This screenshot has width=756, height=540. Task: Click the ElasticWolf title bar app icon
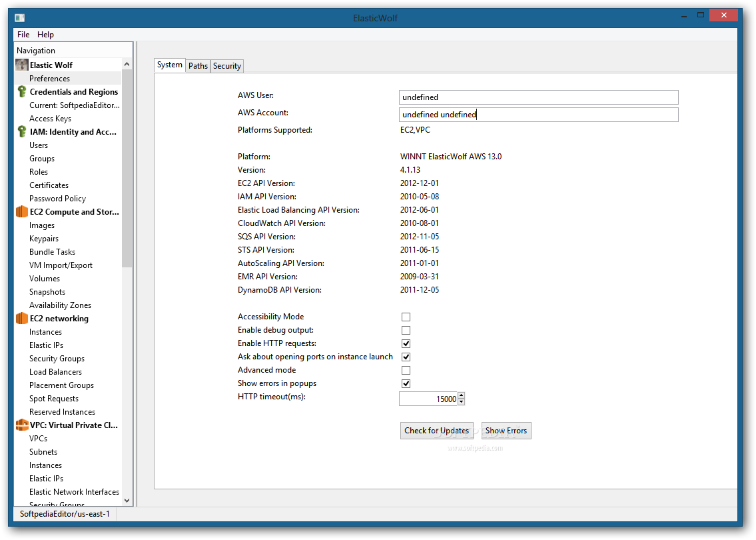20,18
